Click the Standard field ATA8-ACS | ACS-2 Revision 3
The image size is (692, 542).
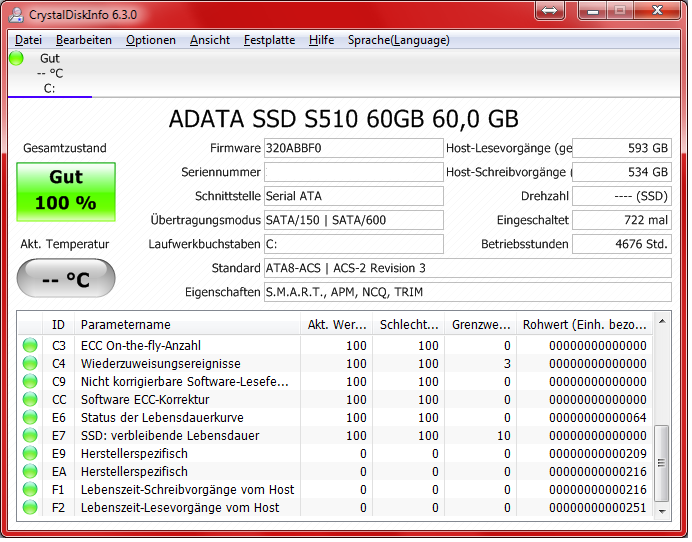click(x=468, y=268)
